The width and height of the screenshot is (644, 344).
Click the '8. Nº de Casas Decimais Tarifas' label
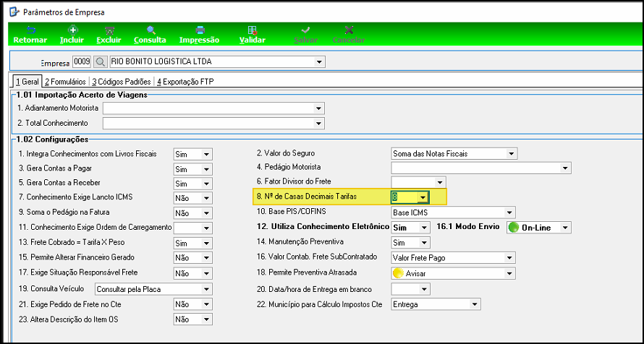click(307, 197)
